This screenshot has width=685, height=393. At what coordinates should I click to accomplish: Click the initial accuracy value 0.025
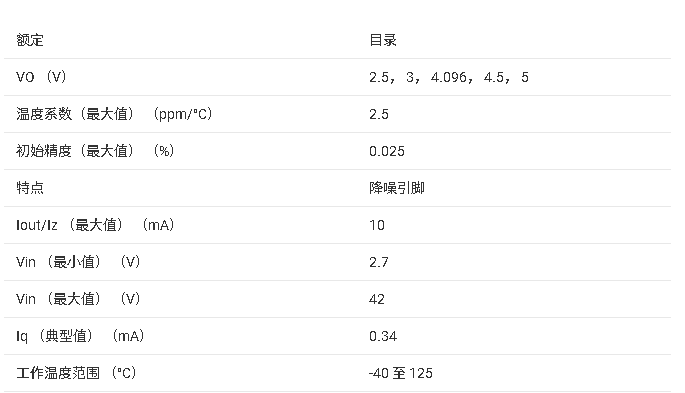pyautogui.click(x=387, y=152)
